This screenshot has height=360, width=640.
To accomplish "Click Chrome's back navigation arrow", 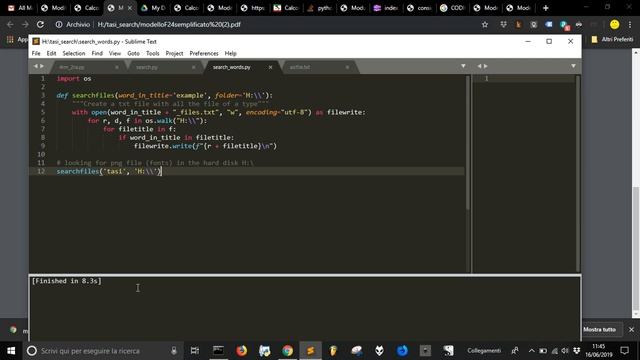I will [10, 24].
